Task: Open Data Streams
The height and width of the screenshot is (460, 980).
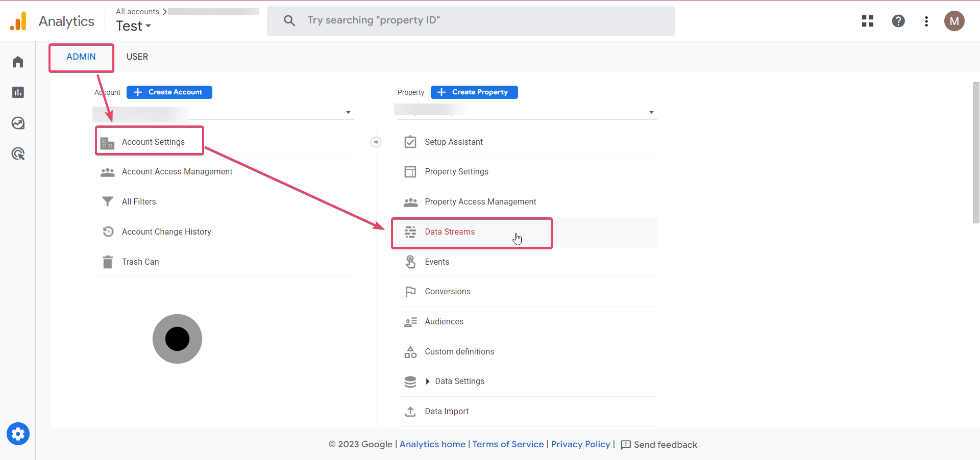Action: coord(527,232)
